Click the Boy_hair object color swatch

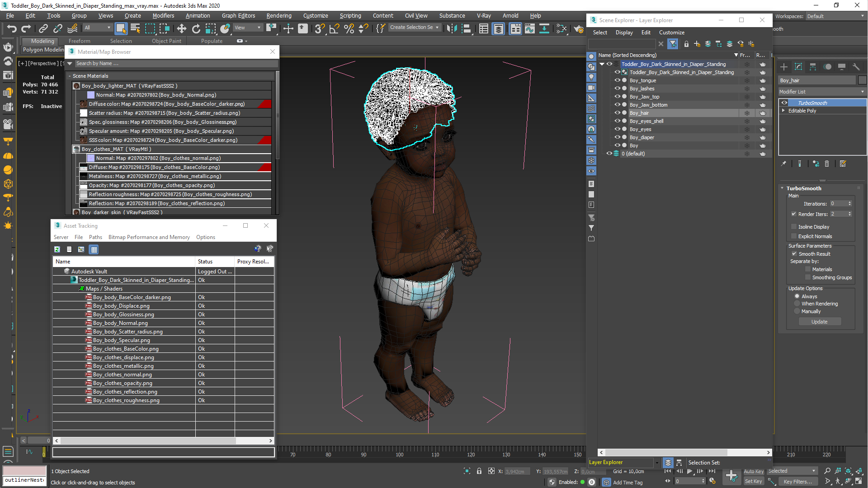(862, 80)
